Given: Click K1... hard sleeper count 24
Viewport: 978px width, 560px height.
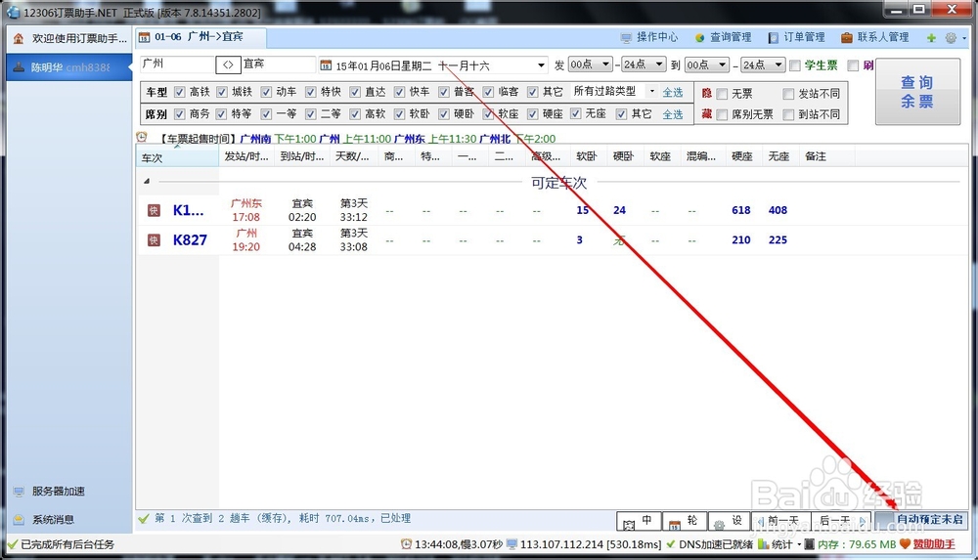Looking at the screenshot, I should point(619,210).
